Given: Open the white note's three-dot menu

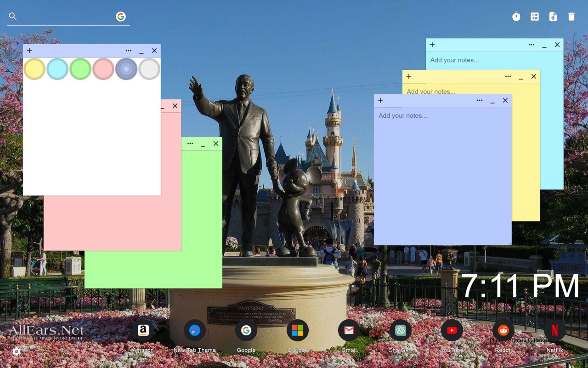Looking at the screenshot, I should [129, 51].
